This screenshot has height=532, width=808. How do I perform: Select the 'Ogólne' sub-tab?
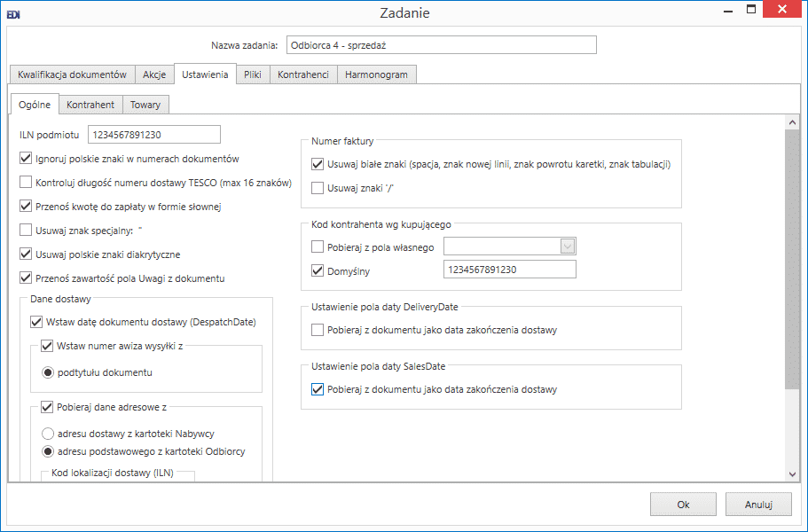(35, 104)
